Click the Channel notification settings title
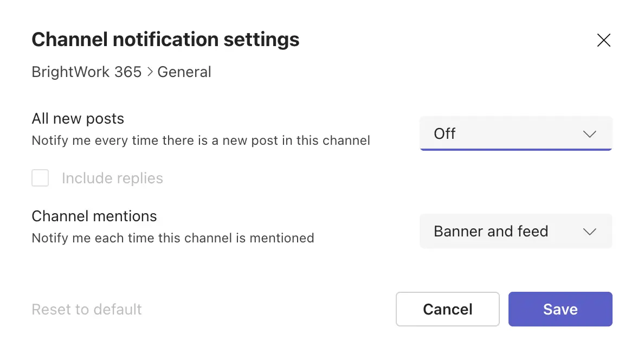644x359 pixels. tap(165, 40)
